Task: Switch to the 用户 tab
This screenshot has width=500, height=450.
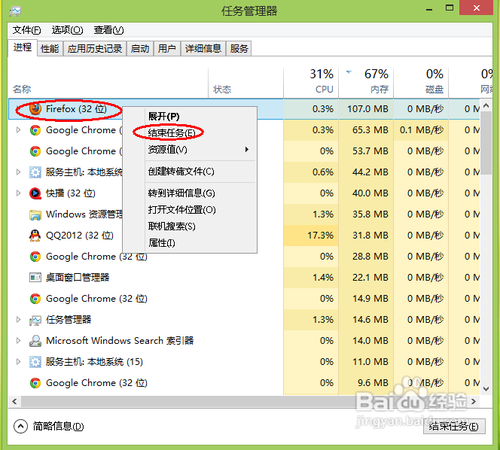Action: click(167, 49)
